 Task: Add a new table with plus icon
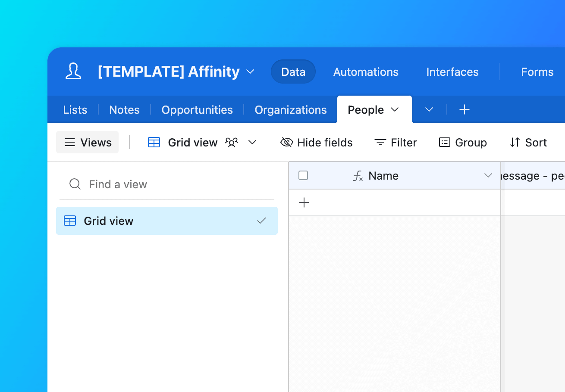click(464, 110)
